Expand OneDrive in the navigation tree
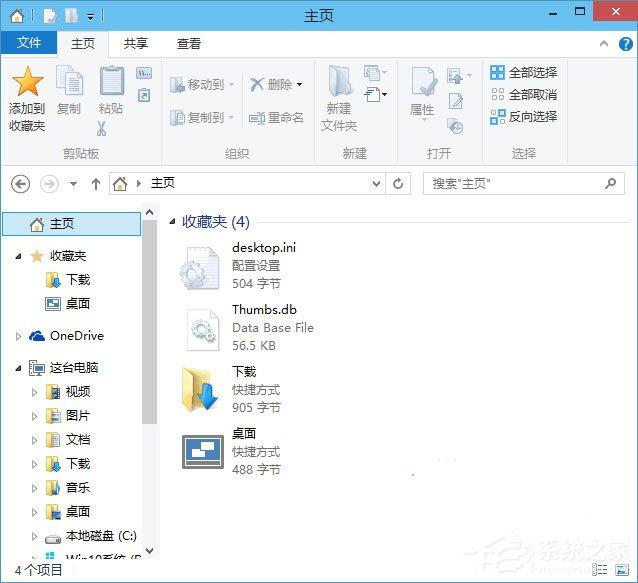This screenshot has width=638, height=583. (18, 336)
